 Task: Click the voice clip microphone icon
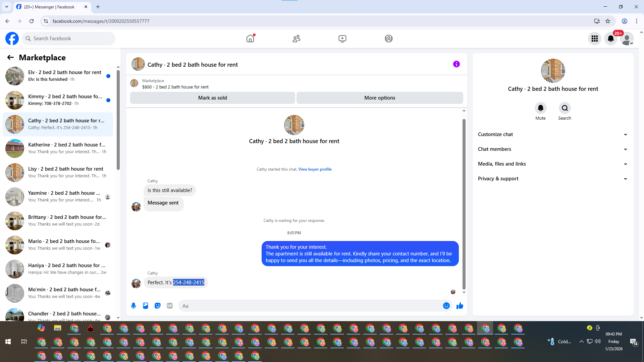pos(133,306)
